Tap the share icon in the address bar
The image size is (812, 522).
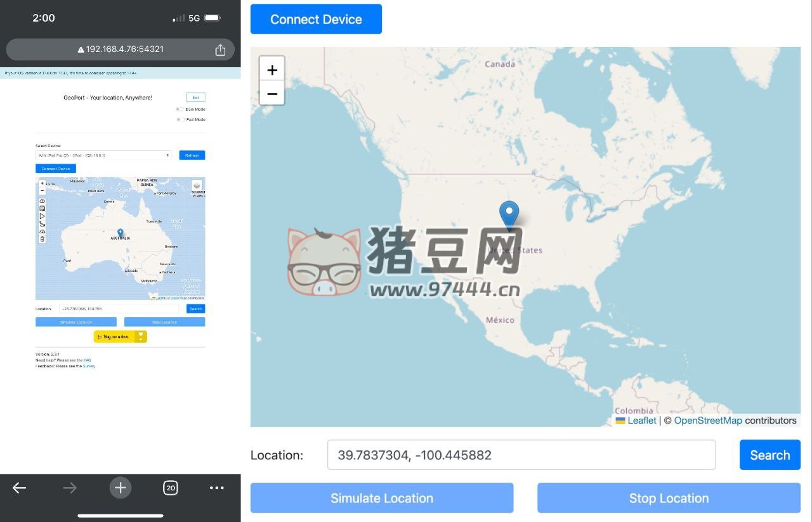(x=220, y=49)
